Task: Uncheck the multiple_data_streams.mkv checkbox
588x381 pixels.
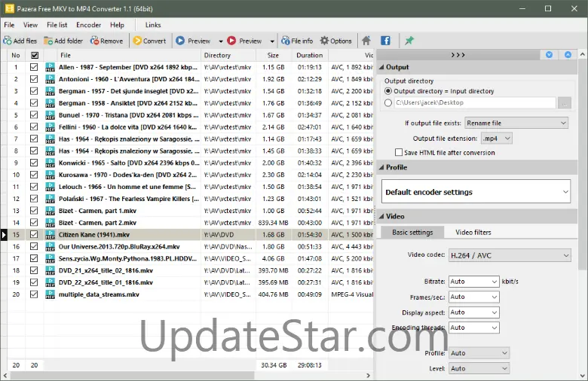Action: click(x=34, y=294)
